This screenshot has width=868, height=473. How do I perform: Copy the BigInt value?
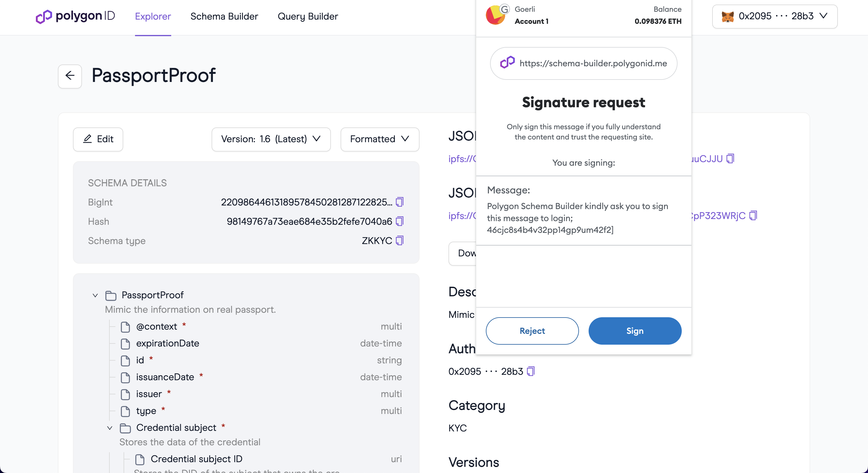click(399, 202)
